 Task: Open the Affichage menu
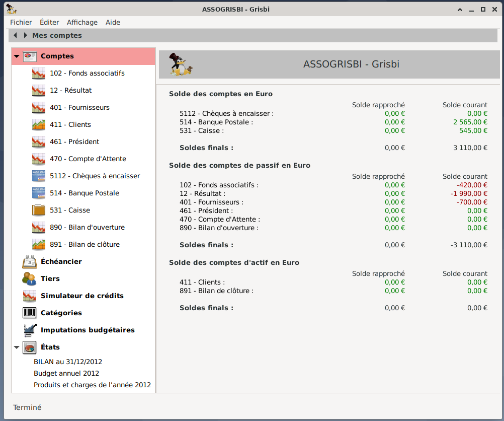82,22
